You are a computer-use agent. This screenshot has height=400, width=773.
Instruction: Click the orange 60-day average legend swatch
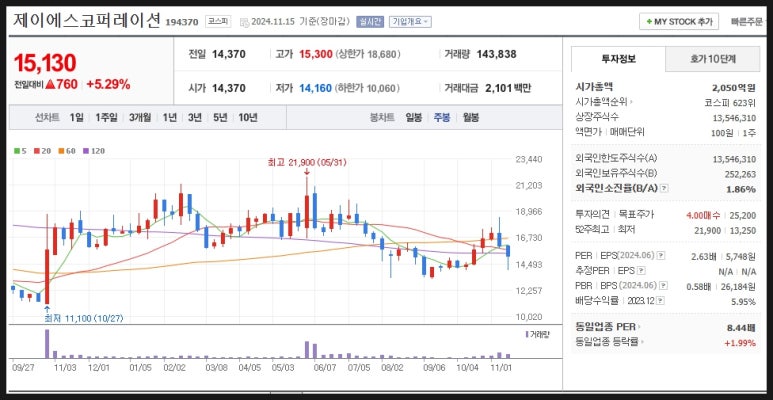pyautogui.click(x=60, y=151)
